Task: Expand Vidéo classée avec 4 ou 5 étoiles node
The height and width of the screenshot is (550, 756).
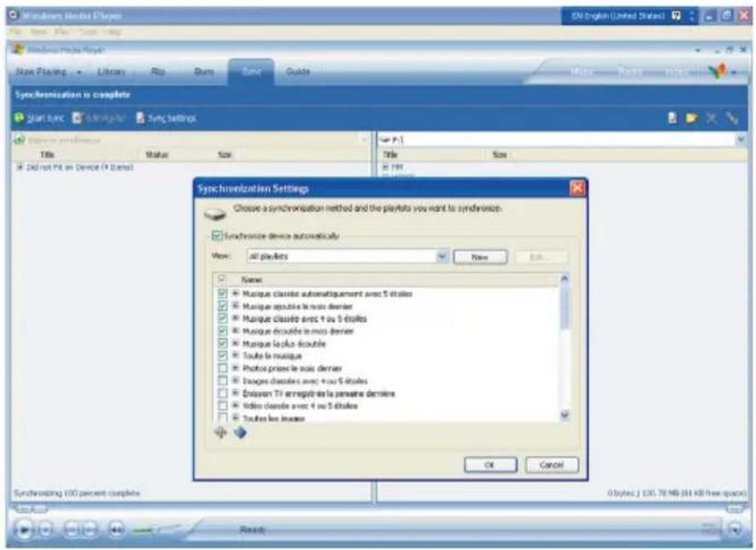Action: [235, 405]
